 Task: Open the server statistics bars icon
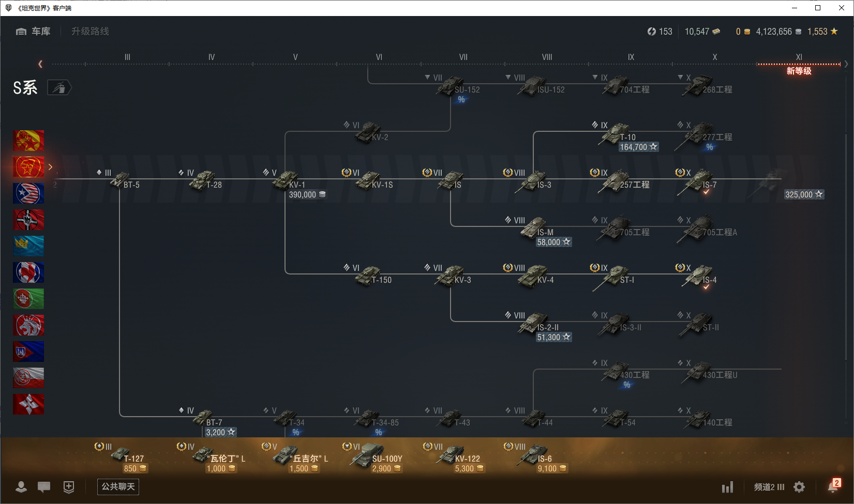727,487
